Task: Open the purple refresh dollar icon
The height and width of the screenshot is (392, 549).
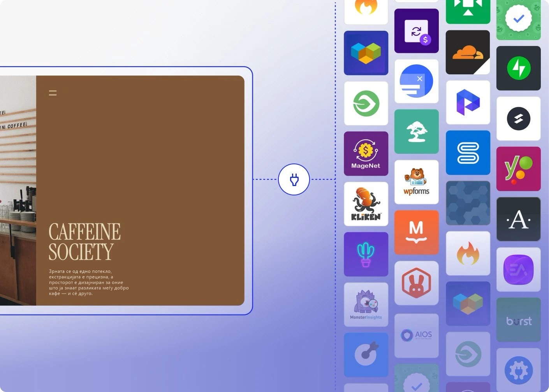Action: point(417,31)
